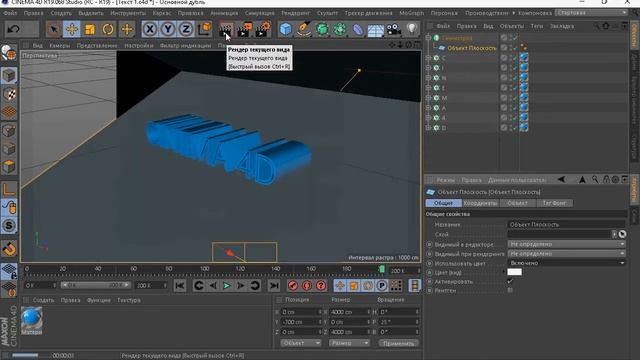Open the green generators icon
Image resolution: width=640 pixels, height=360 pixels.
click(322, 29)
